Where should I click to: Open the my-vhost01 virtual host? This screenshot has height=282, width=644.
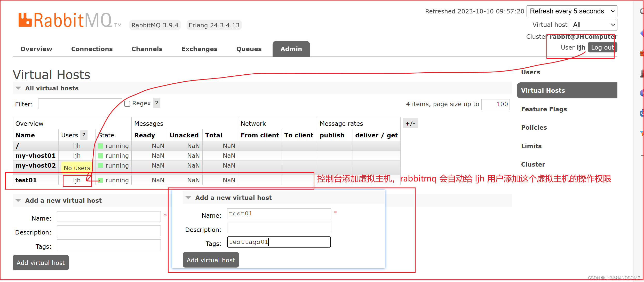[x=35, y=156]
